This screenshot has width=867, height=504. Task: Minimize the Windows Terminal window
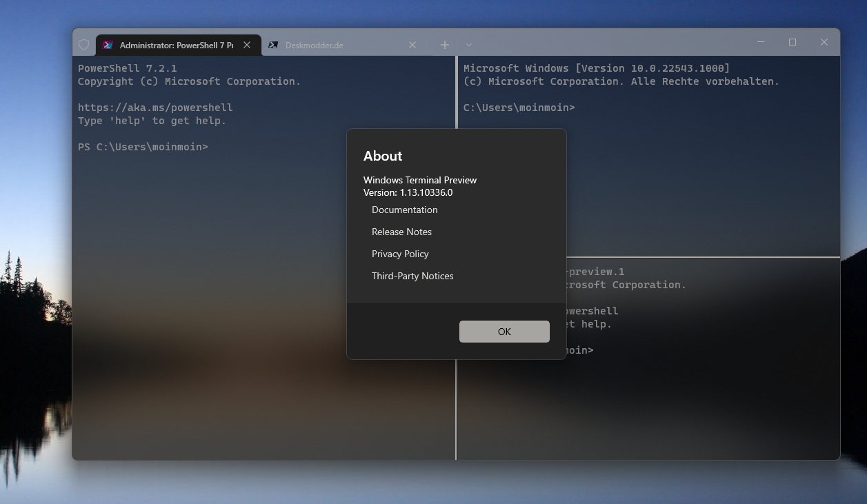pos(761,42)
